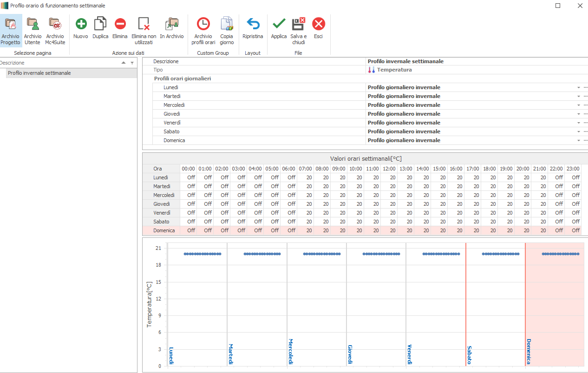Click the Duplica icon in toolbar
Viewport: 588px width, 373px height.
[x=100, y=24]
